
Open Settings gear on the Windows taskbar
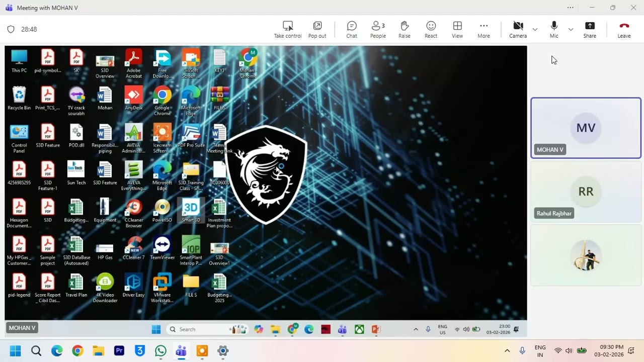(x=223, y=350)
